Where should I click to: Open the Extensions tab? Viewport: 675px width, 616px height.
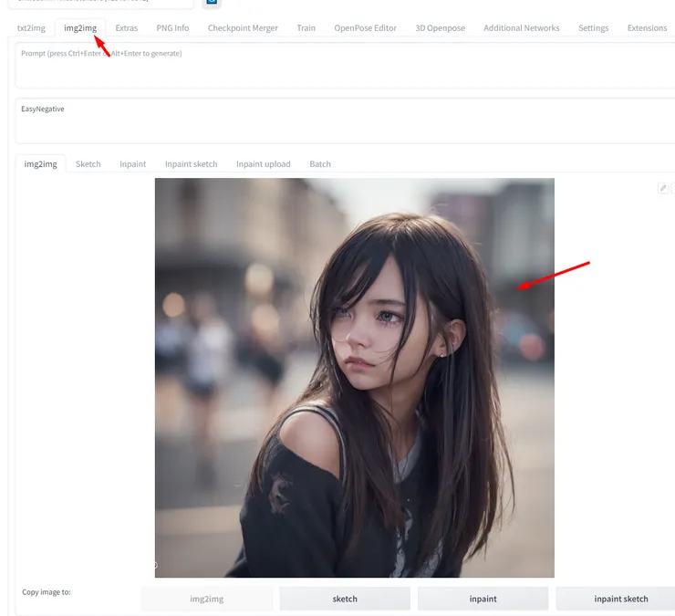[x=647, y=28]
